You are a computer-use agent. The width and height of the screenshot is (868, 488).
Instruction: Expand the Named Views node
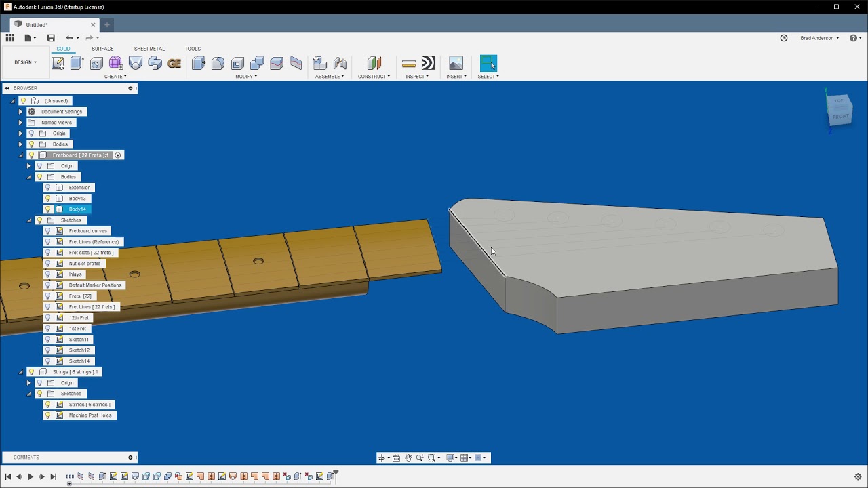click(x=20, y=123)
